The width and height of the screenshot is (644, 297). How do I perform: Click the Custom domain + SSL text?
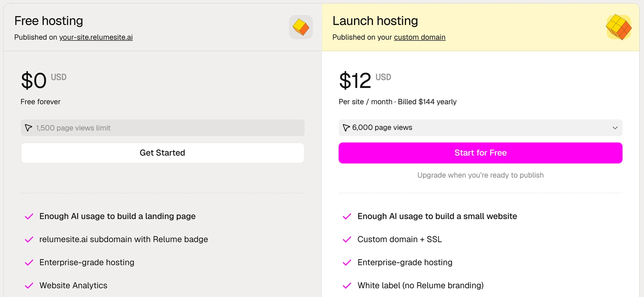click(x=400, y=239)
